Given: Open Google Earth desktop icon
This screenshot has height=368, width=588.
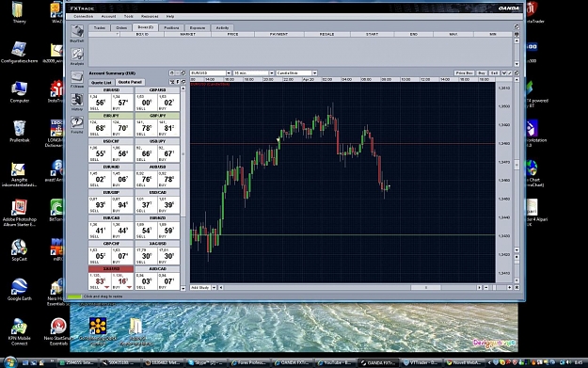Looking at the screenshot, I should point(19,289).
